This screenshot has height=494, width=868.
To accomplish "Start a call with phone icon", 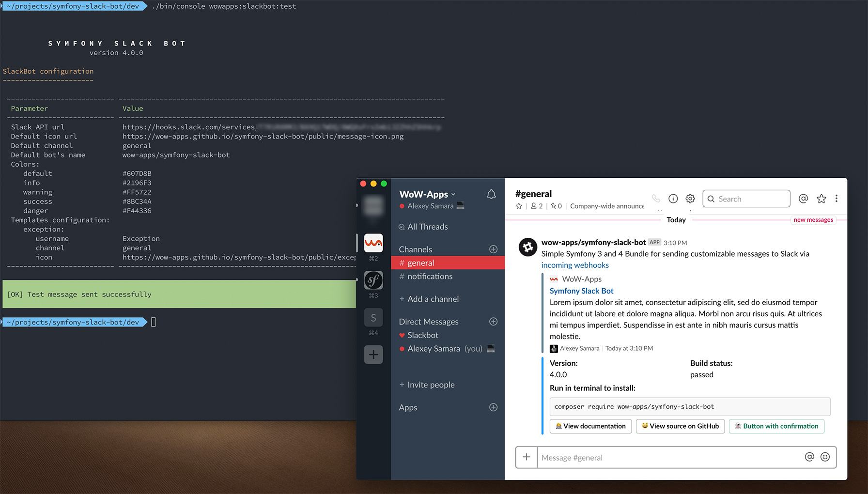I will [x=656, y=199].
